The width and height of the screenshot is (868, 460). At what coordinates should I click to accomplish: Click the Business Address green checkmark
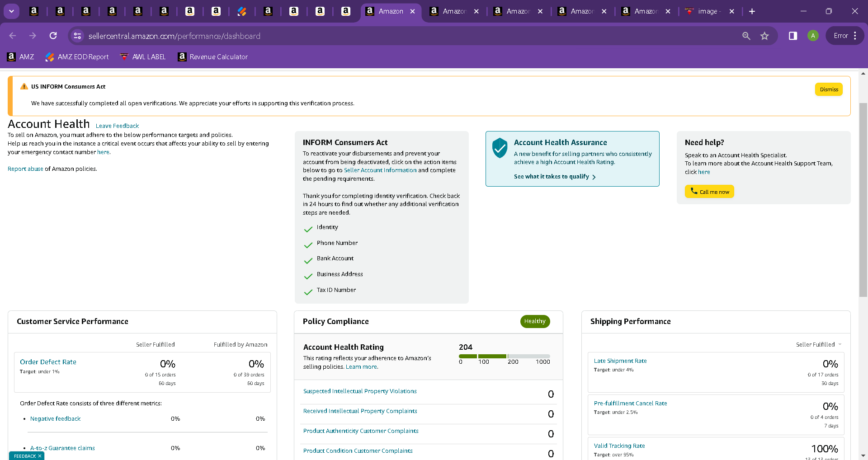click(x=308, y=276)
